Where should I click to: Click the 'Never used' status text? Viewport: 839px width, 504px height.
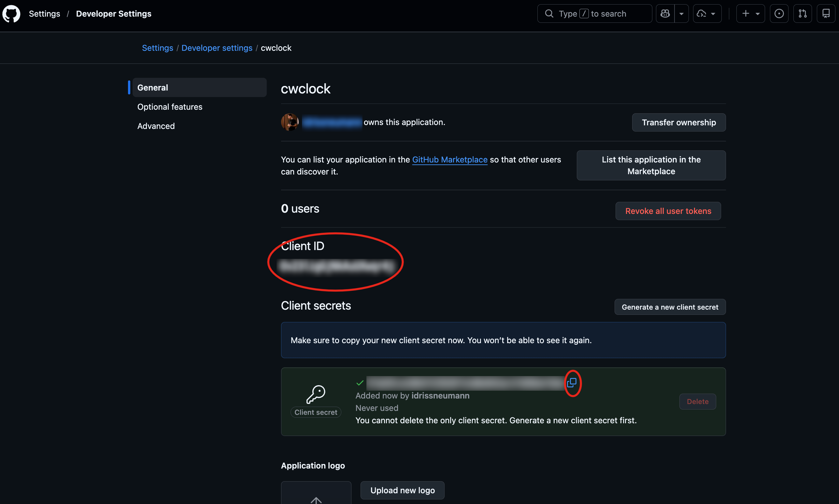pyautogui.click(x=377, y=408)
